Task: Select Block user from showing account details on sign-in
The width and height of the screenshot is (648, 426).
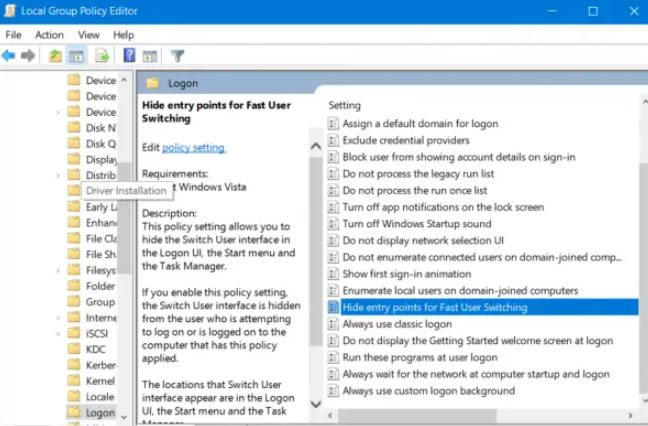Action: 459,157
